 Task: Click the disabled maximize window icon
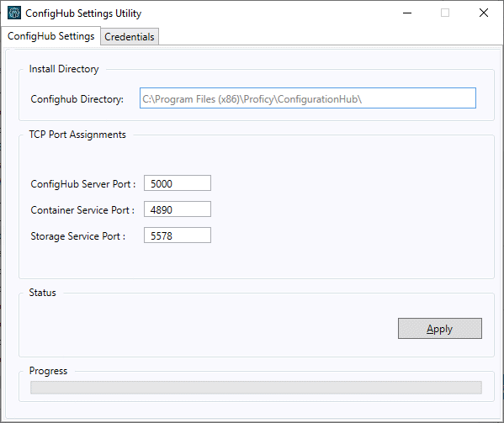click(445, 13)
